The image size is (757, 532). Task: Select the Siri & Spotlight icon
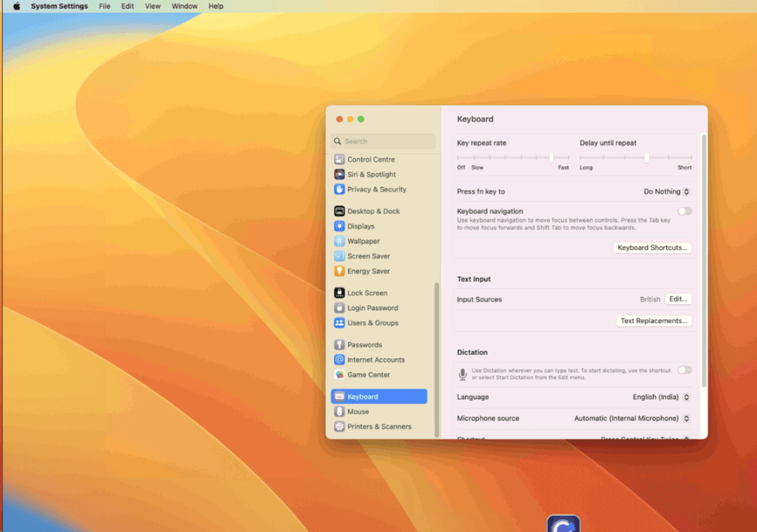(339, 174)
